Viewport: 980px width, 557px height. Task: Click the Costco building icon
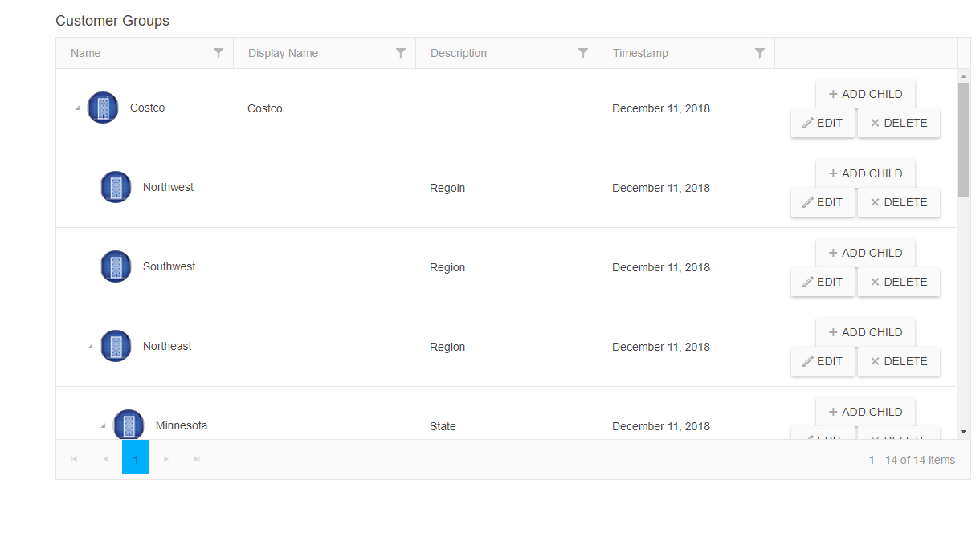point(103,108)
